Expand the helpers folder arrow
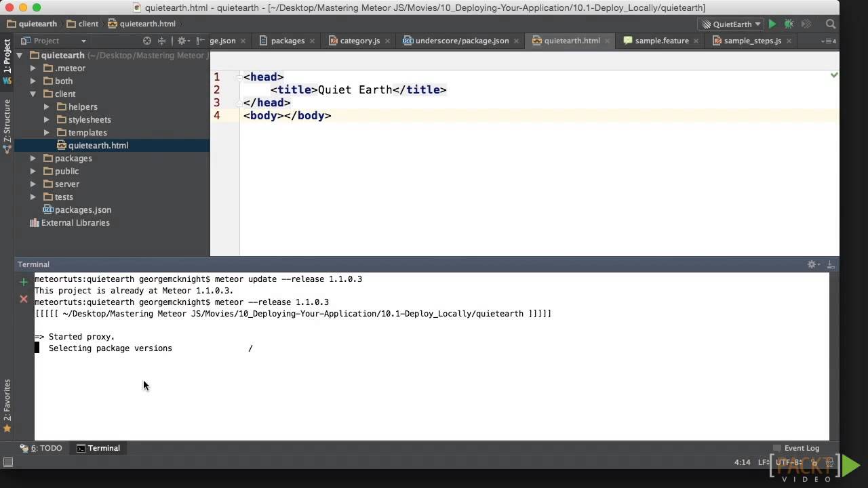 click(47, 107)
